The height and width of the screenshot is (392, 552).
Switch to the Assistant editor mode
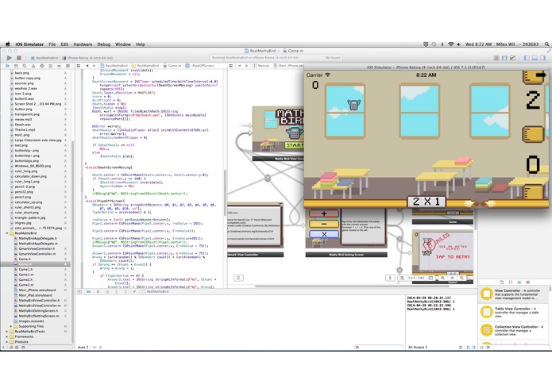point(504,58)
